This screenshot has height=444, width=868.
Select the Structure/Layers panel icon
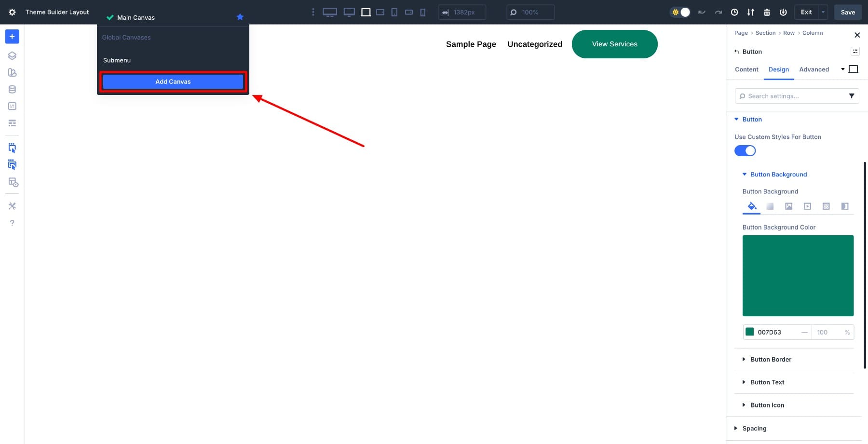[x=12, y=55]
